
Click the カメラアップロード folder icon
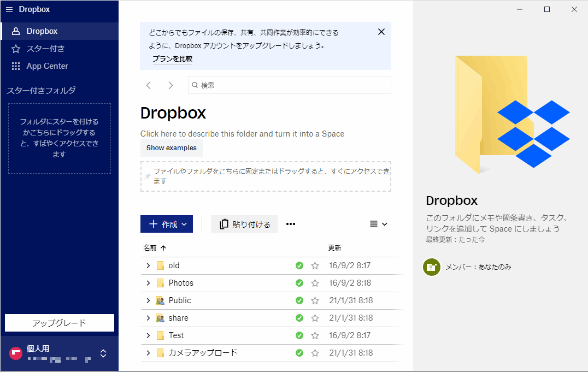(x=160, y=353)
